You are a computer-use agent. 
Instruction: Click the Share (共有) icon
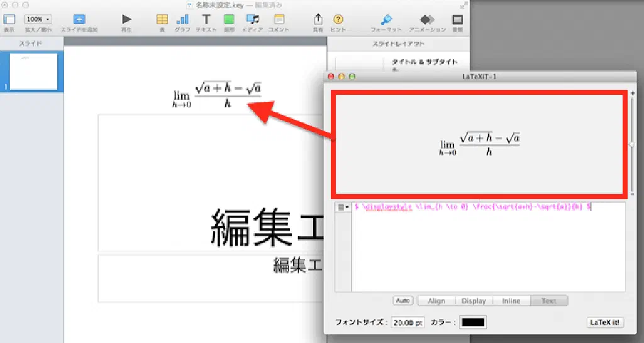click(x=318, y=19)
